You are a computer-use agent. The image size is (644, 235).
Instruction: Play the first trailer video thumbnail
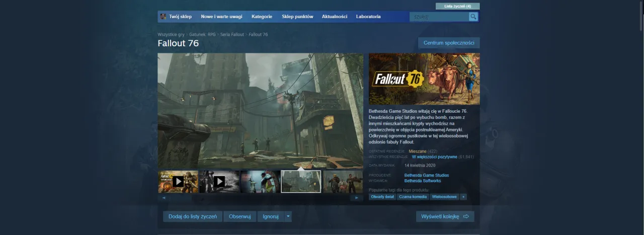tap(178, 182)
